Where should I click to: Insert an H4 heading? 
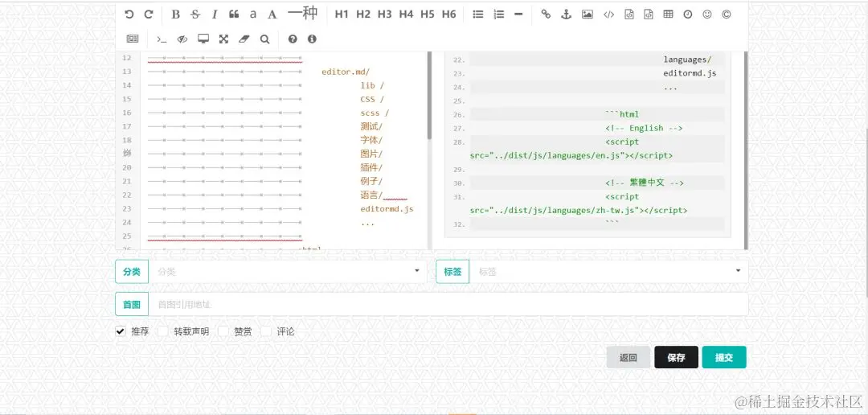(407, 14)
